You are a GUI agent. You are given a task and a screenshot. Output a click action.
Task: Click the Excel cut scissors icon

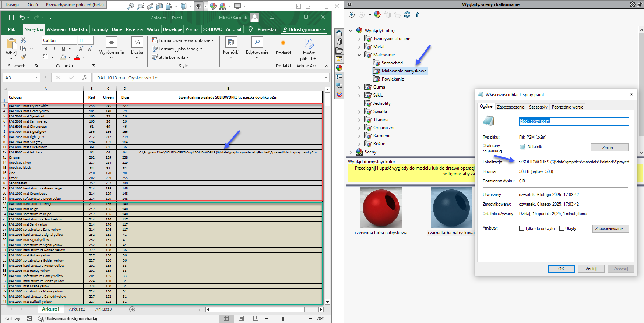pos(23,40)
